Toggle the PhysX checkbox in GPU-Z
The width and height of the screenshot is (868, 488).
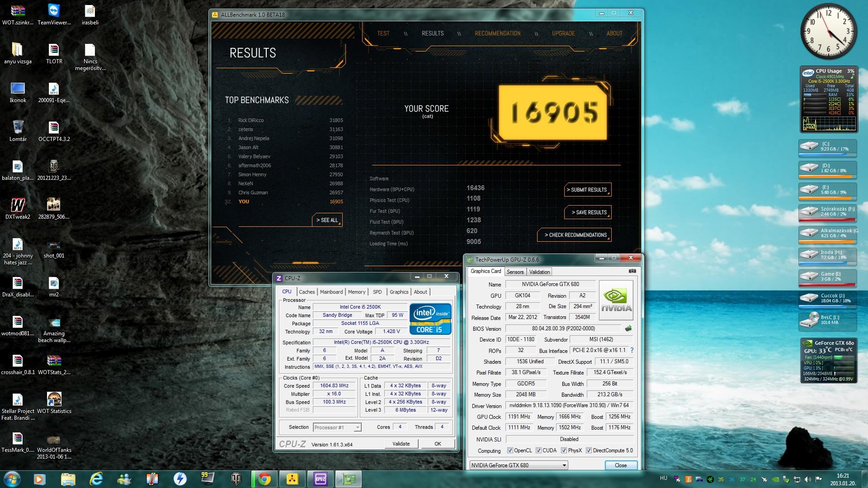(564, 450)
